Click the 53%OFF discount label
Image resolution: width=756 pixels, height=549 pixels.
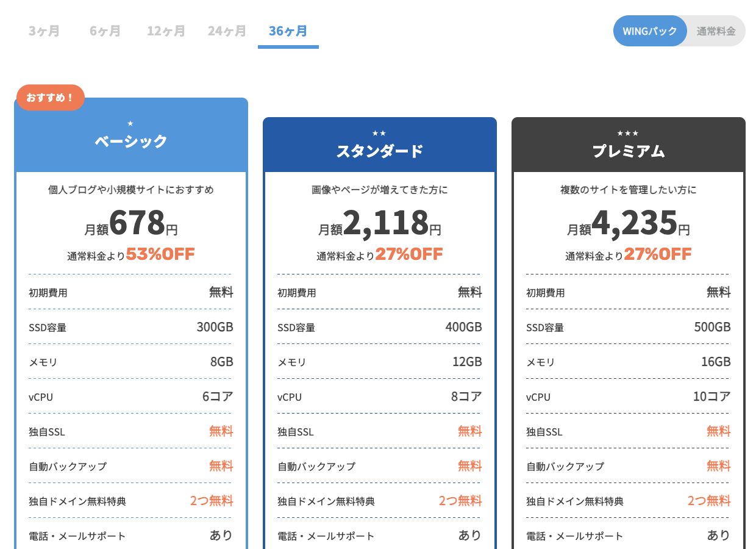pyautogui.click(x=160, y=254)
